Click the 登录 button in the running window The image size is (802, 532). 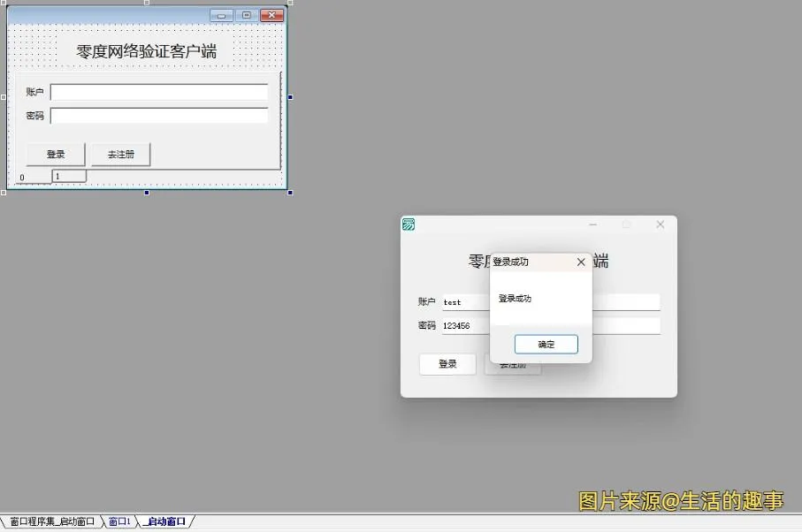tap(447, 363)
